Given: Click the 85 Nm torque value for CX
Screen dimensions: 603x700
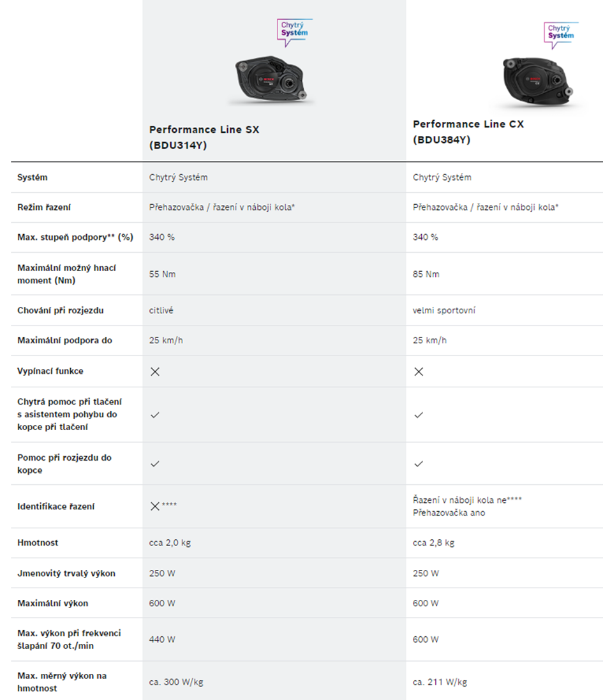Looking at the screenshot, I should pos(426,274).
